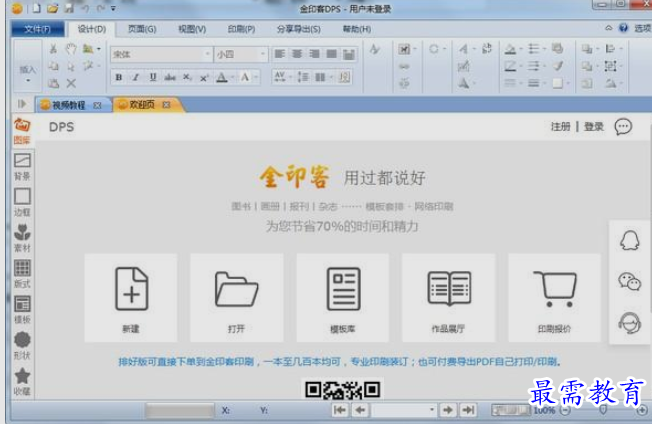Image resolution: width=652 pixels, height=424 pixels.
Task: Click the help question mark icon
Action: [x=623, y=28]
